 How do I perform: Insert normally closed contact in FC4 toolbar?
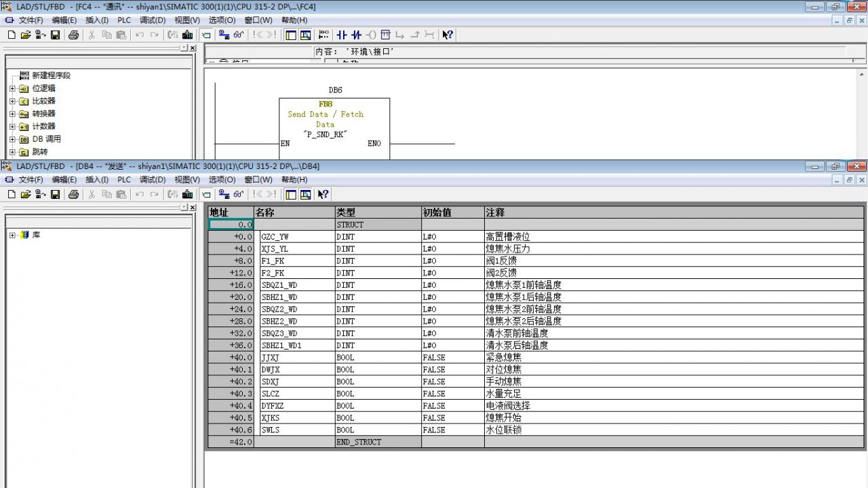click(x=357, y=35)
